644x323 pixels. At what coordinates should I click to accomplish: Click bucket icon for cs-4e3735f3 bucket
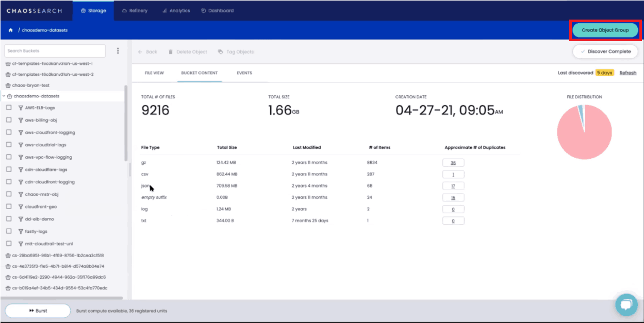(x=8, y=266)
